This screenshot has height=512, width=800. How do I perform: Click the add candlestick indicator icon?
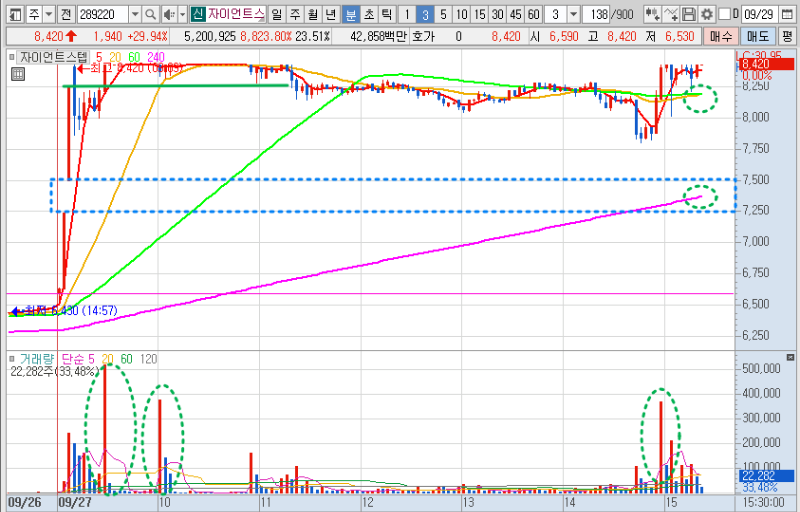(x=652, y=14)
